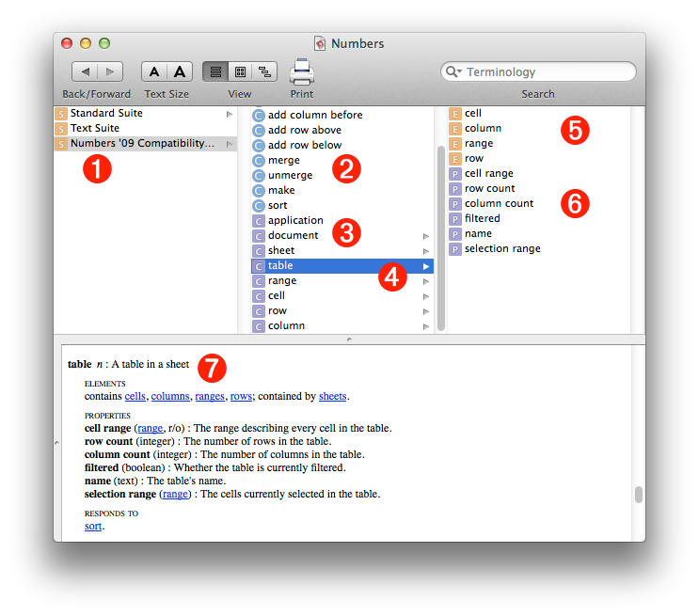Select the row class in middle column
Image resolution: width=699 pixels, height=616 pixels.
point(342,311)
